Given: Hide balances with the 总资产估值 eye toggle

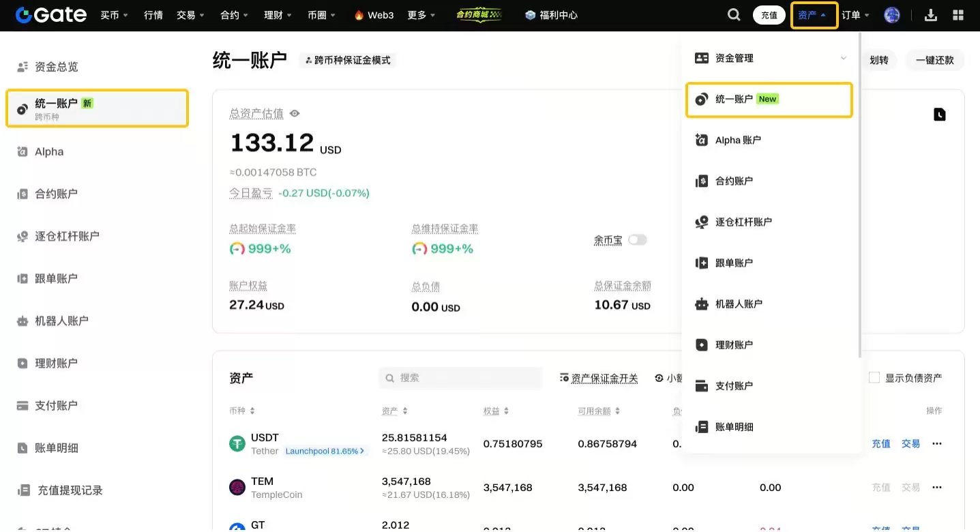Looking at the screenshot, I should (294, 113).
